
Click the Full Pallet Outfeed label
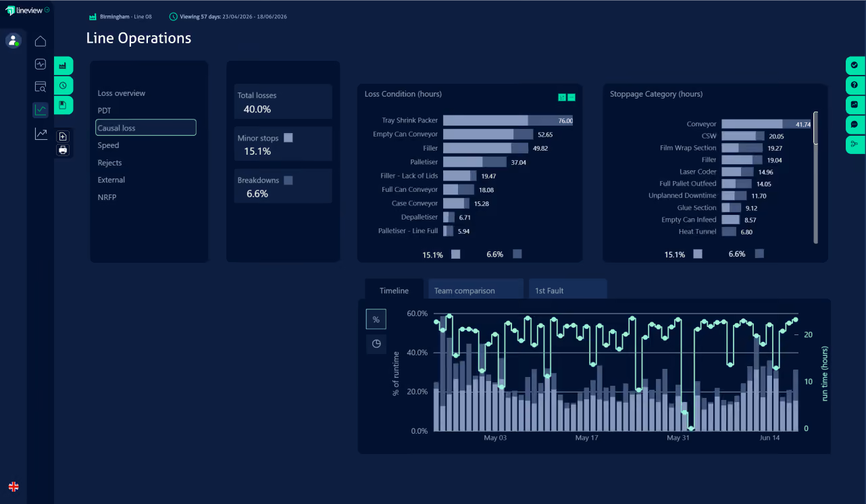[688, 184]
